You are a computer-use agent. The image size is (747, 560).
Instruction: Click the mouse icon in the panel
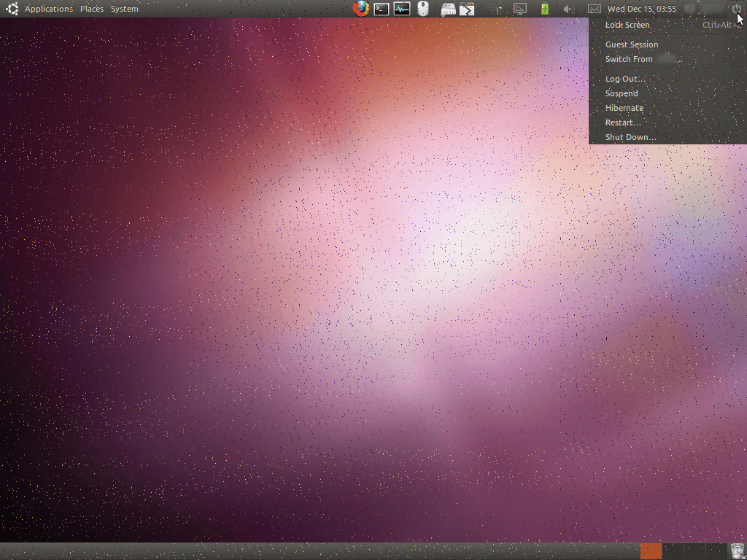422,9
